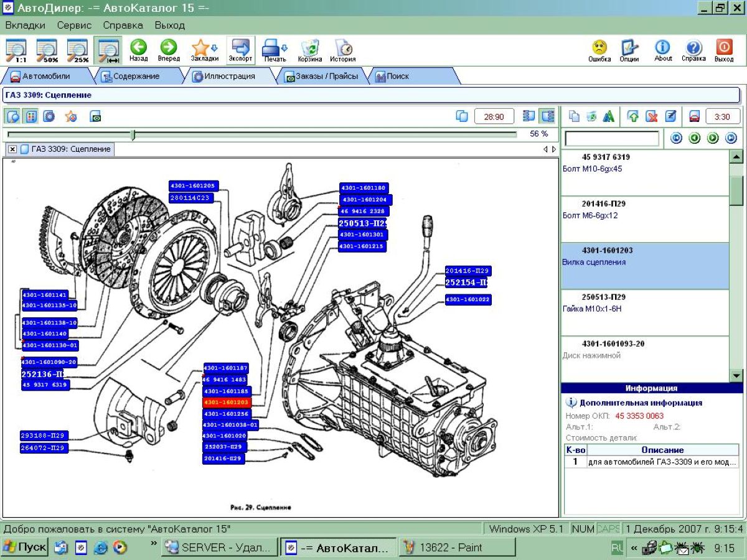Set illustration zoom to 50%
The image size is (747, 560).
pos(47,50)
